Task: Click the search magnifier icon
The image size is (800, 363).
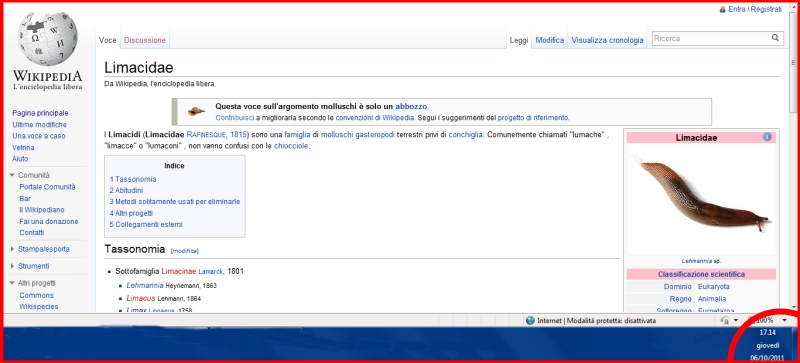Action: pyautogui.click(x=775, y=38)
